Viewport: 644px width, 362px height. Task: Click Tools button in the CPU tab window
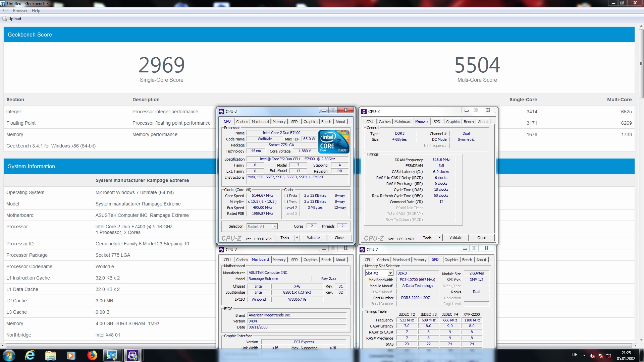point(285,238)
